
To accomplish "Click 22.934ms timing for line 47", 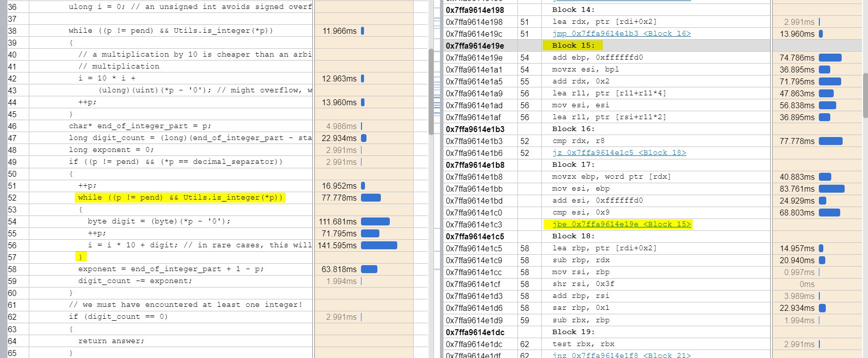I will (x=339, y=138).
